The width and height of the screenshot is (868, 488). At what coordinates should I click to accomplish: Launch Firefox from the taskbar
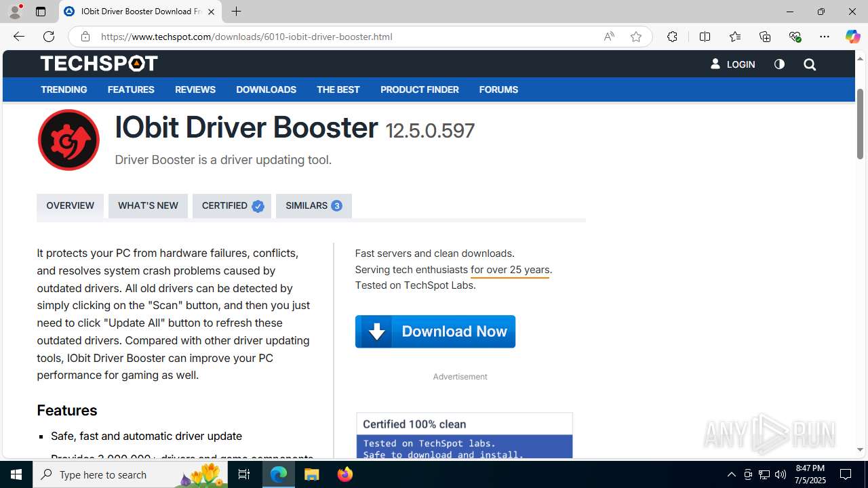(x=345, y=474)
